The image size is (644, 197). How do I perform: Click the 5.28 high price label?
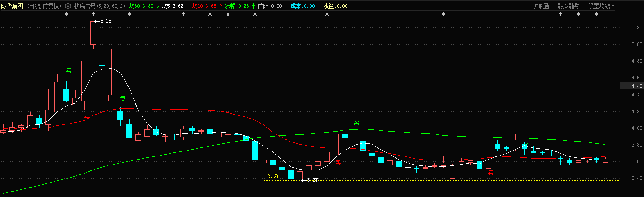point(105,21)
